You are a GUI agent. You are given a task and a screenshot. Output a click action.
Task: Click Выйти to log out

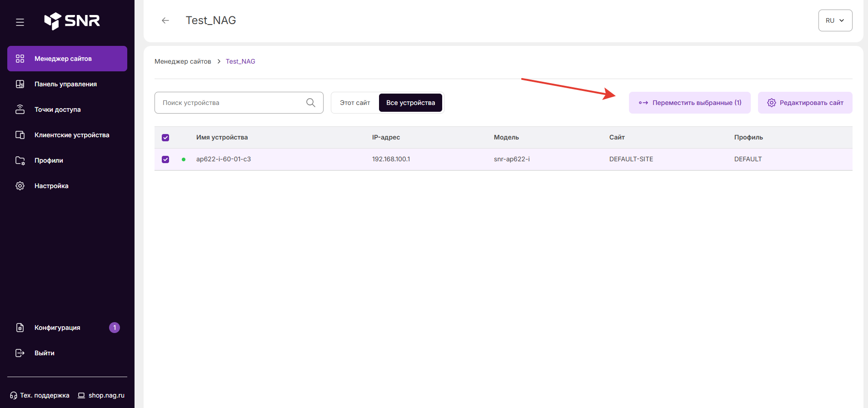pos(67,353)
